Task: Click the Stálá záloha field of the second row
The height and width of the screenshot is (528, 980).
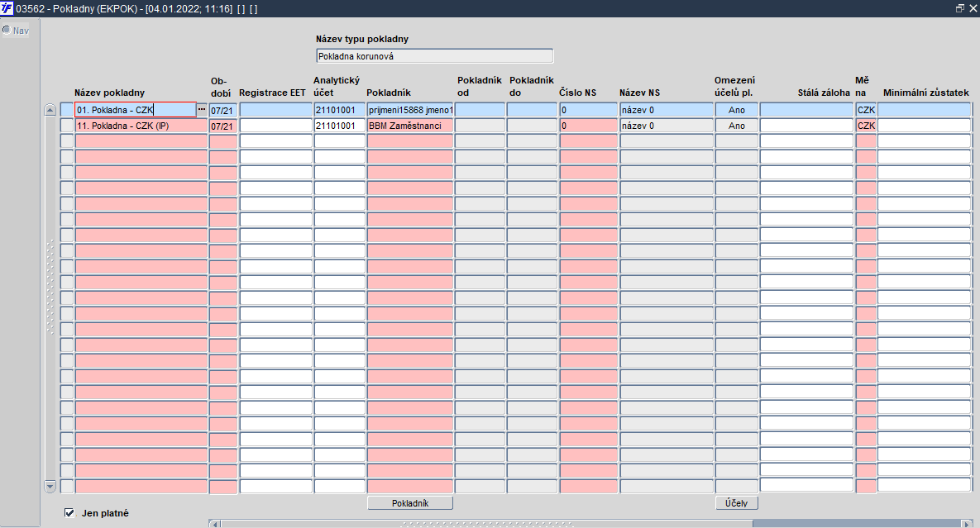Action: click(806, 126)
